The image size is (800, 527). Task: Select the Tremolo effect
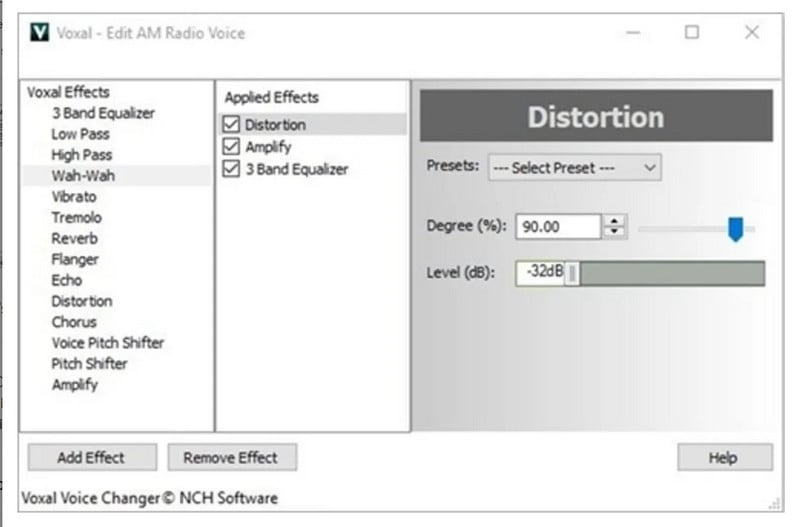76,218
